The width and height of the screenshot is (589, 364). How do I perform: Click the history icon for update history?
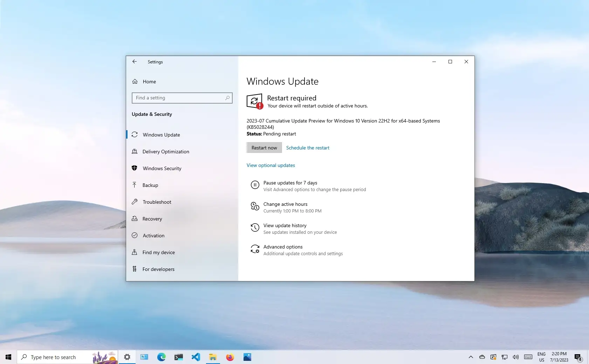coord(255,227)
